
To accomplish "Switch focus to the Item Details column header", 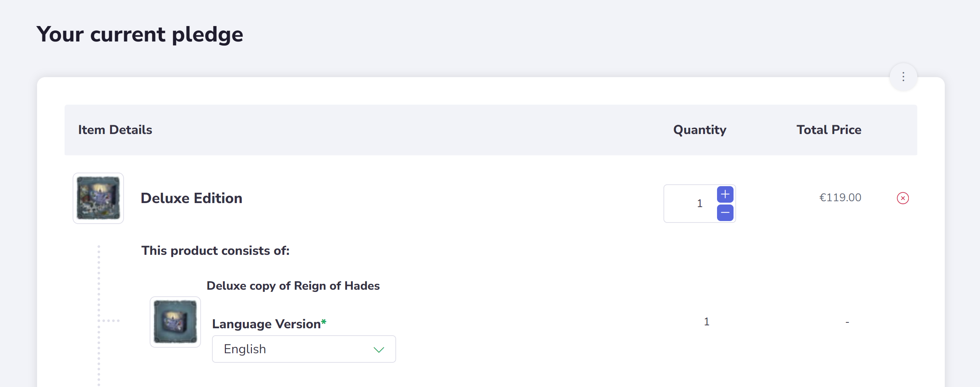I will coord(115,130).
